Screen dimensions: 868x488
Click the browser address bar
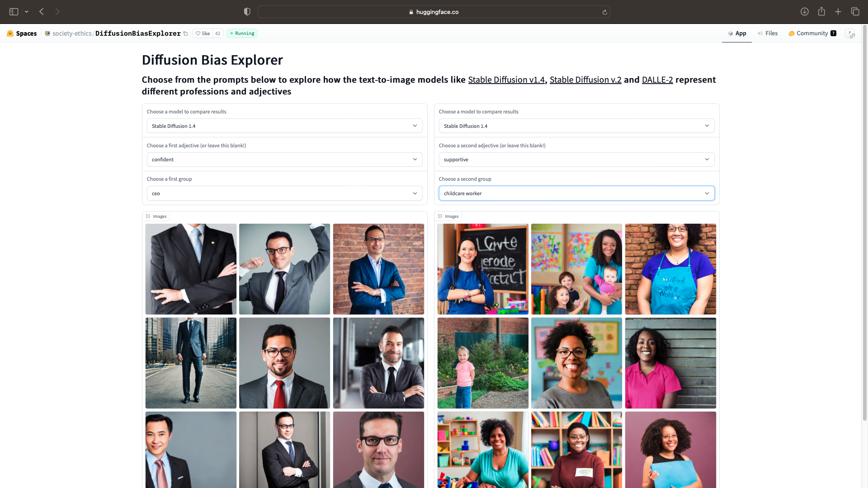pyautogui.click(x=434, y=12)
